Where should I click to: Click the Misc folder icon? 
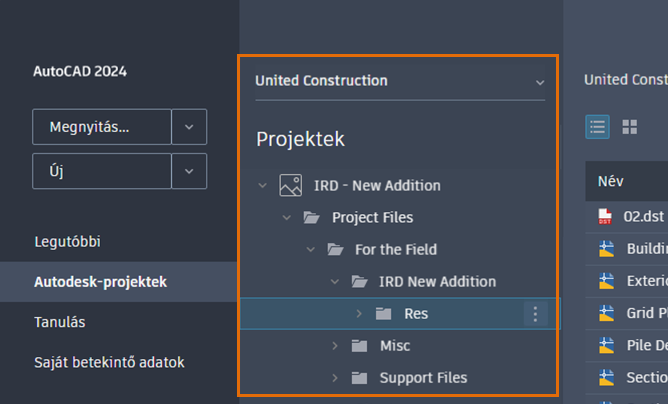pos(359,346)
